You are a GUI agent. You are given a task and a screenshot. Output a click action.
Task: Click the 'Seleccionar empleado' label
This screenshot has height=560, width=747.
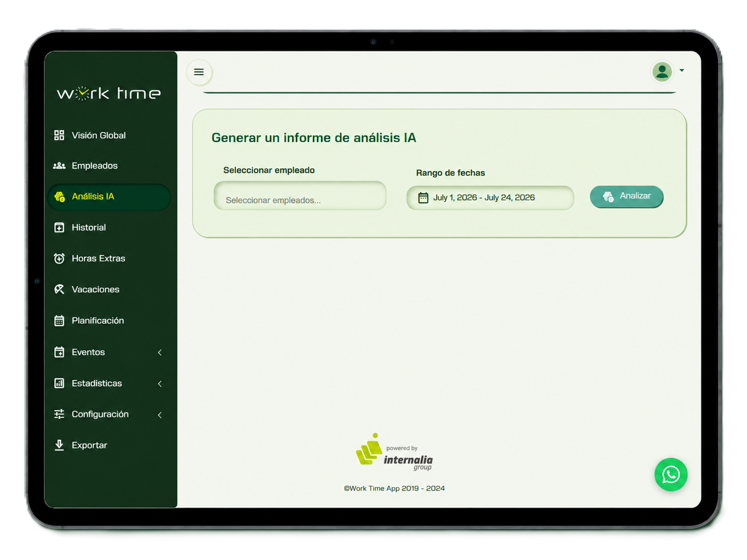point(269,170)
